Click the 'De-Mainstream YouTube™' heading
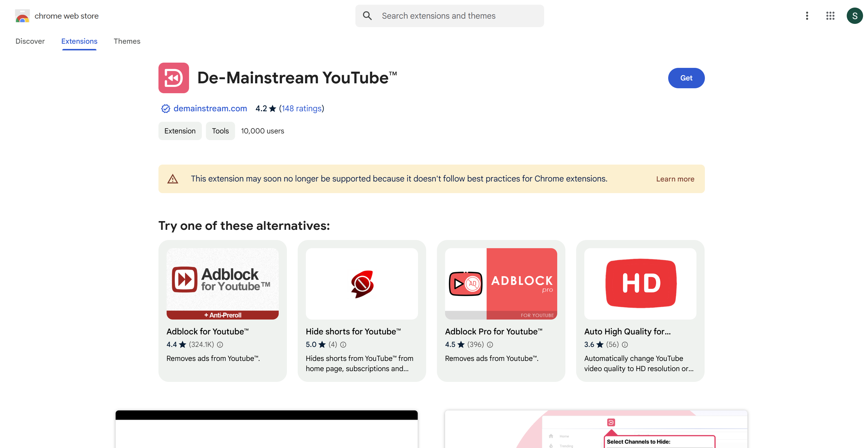Image resolution: width=868 pixels, height=448 pixels. click(x=297, y=78)
